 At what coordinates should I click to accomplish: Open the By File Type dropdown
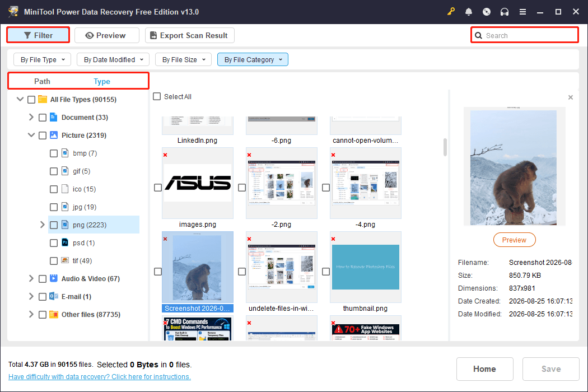pyautogui.click(x=43, y=59)
